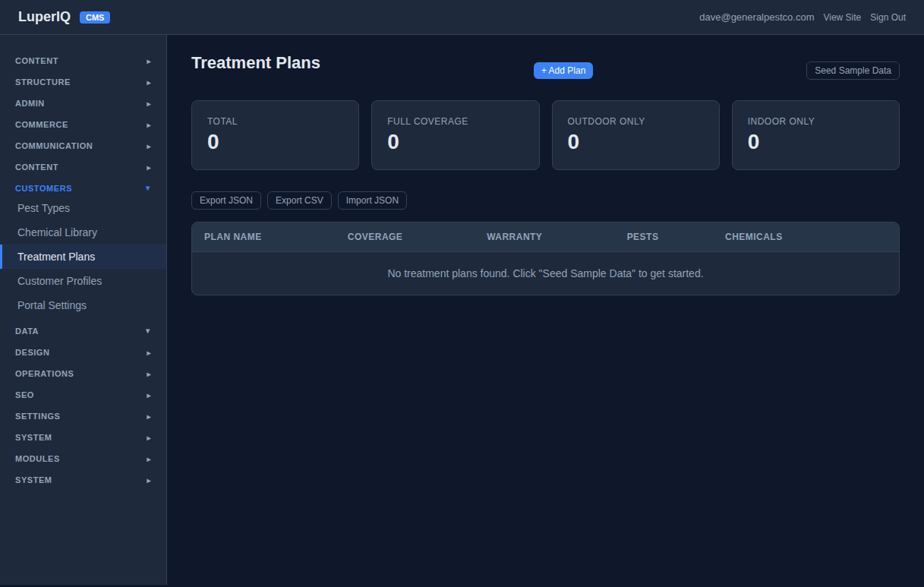The width and height of the screenshot is (924, 587).
Task: Open View Site link
Action: point(842,17)
